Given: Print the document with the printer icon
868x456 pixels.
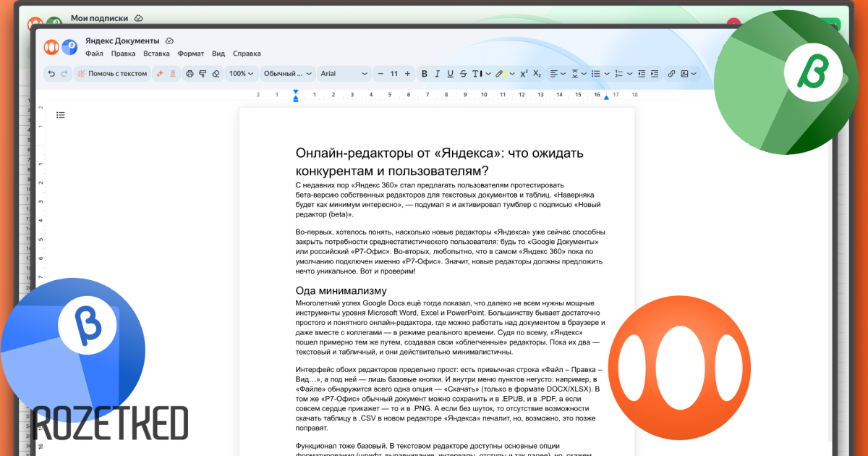Looking at the screenshot, I should click(x=190, y=73).
